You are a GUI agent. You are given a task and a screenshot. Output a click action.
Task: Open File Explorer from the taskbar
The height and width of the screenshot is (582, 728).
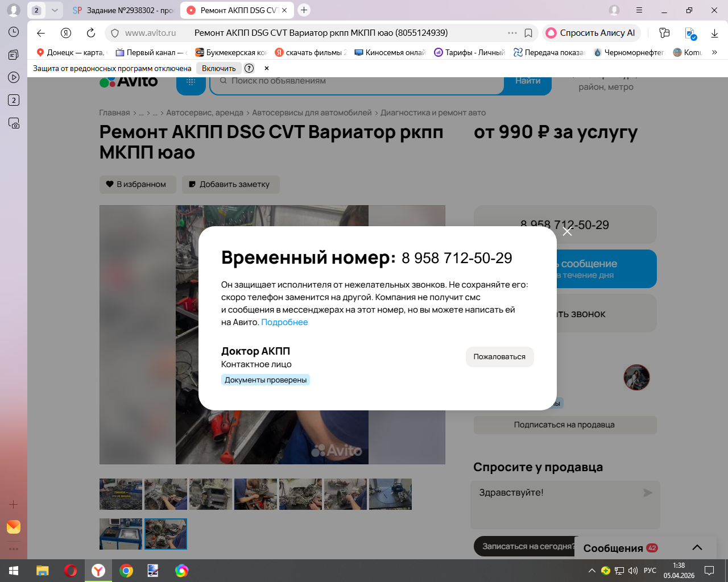(x=42, y=571)
